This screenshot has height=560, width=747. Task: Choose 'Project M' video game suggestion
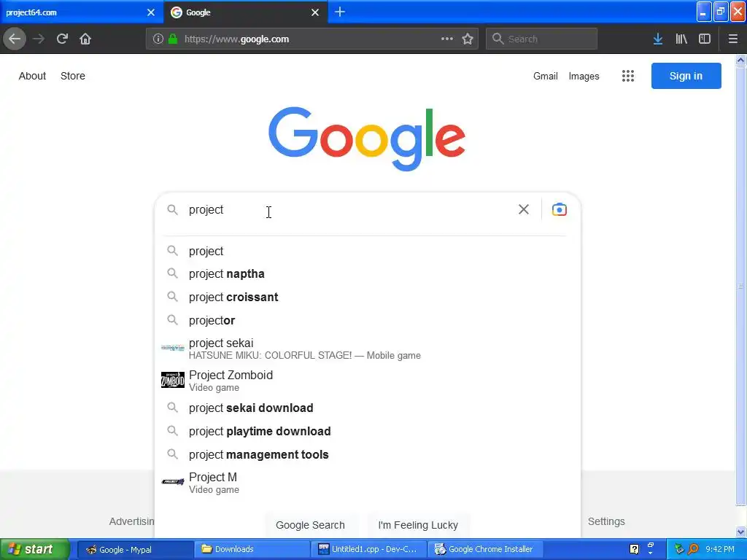point(368,483)
